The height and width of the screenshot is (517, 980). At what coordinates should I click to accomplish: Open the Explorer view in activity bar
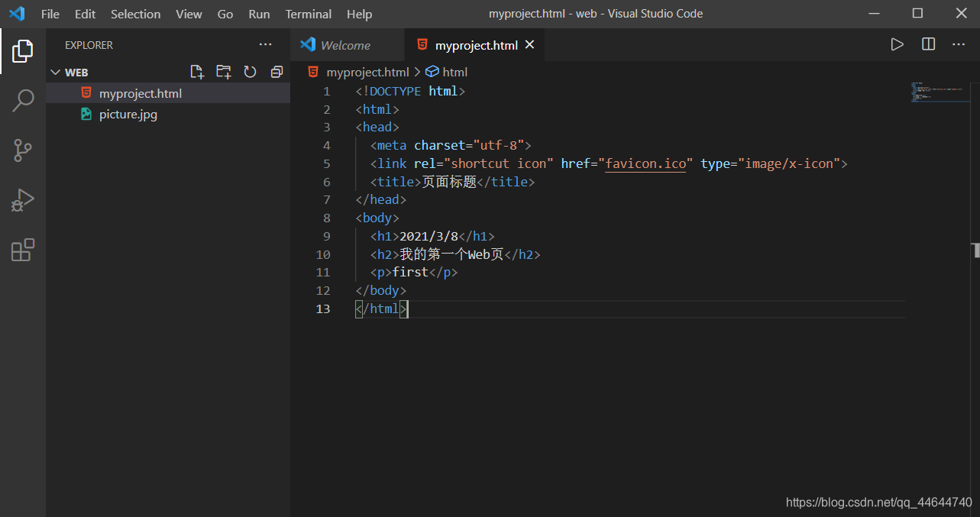pyautogui.click(x=23, y=51)
